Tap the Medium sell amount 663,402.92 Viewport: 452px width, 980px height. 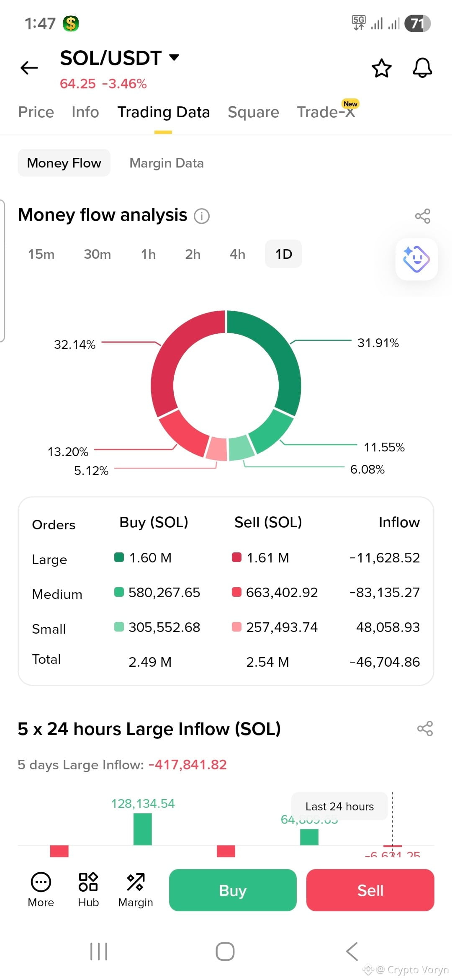click(x=282, y=592)
